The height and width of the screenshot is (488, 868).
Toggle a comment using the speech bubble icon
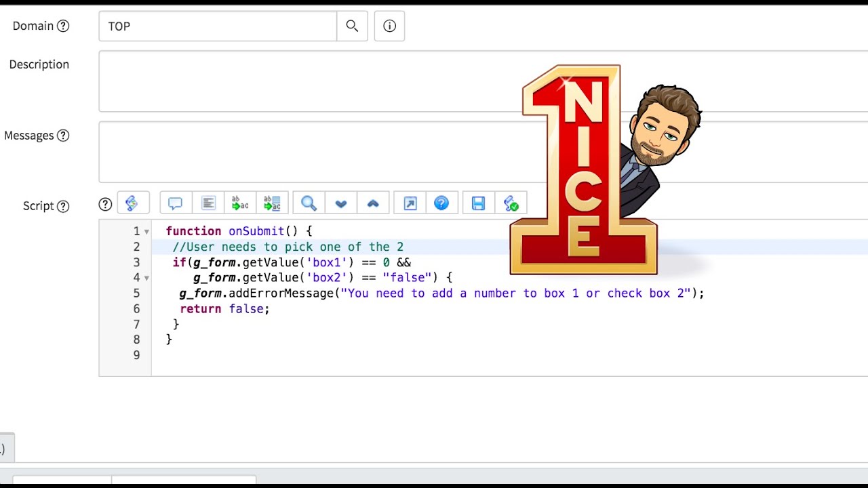coord(174,203)
